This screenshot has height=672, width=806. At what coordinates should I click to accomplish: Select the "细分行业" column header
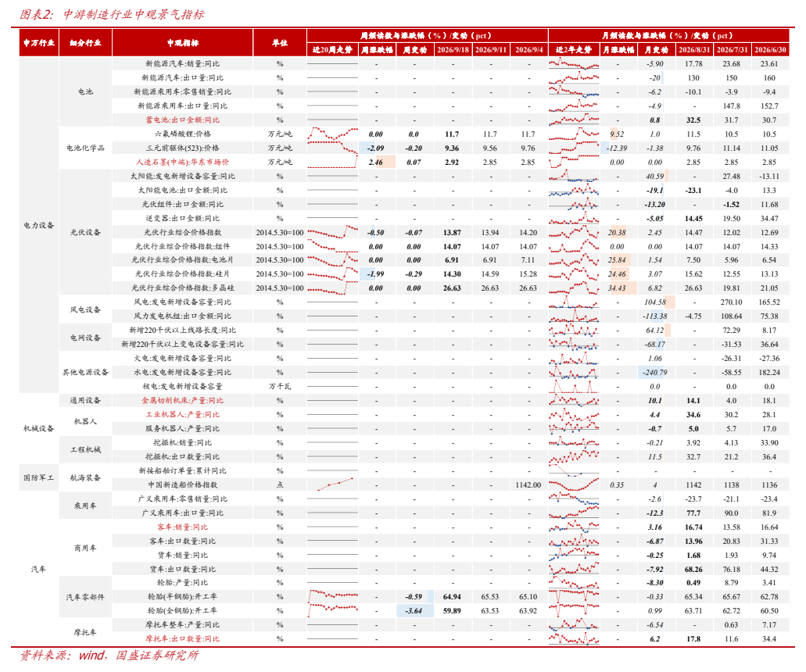click(x=85, y=43)
